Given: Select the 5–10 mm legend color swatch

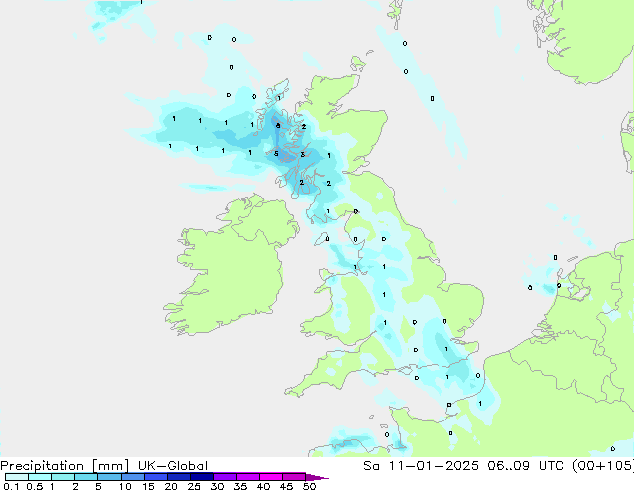Looking at the screenshot, I should 109,477.
